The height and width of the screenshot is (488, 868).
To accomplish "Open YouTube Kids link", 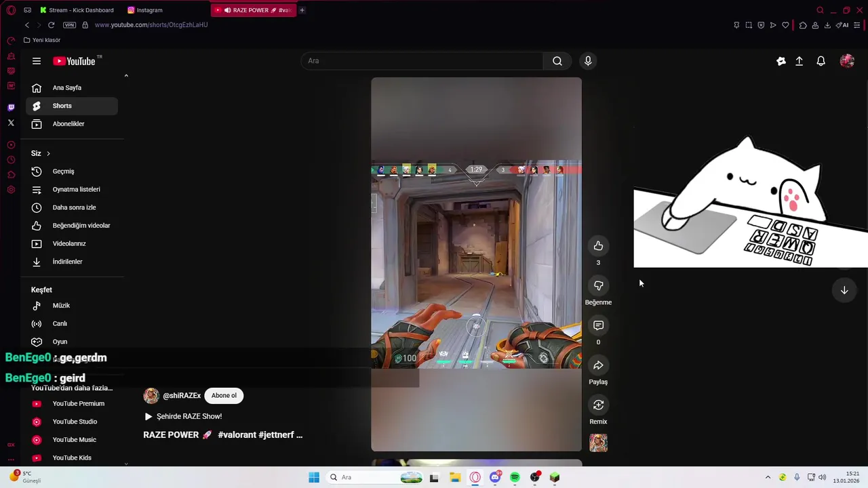I will 72,457.
